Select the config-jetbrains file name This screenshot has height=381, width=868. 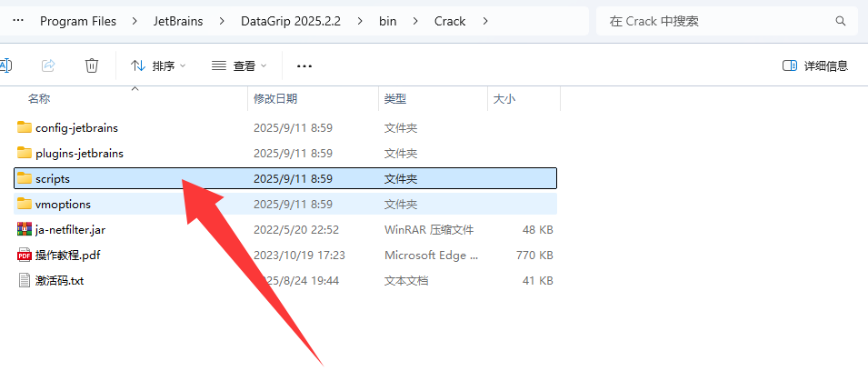(x=76, y=127)
